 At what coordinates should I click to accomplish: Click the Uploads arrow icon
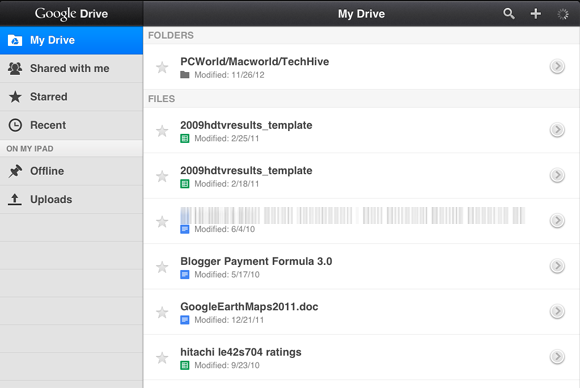pos(15,199)
